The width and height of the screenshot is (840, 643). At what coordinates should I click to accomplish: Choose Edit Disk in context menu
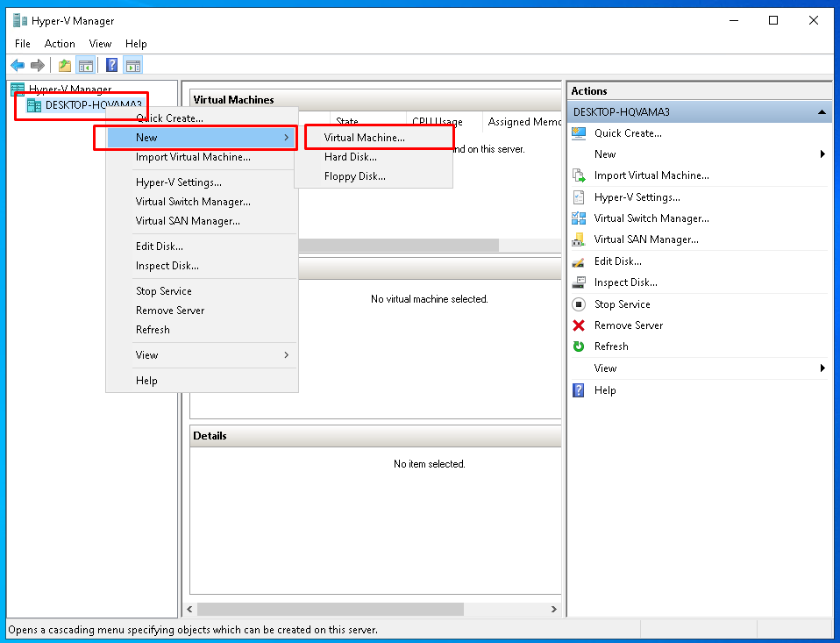coord(202,246)
